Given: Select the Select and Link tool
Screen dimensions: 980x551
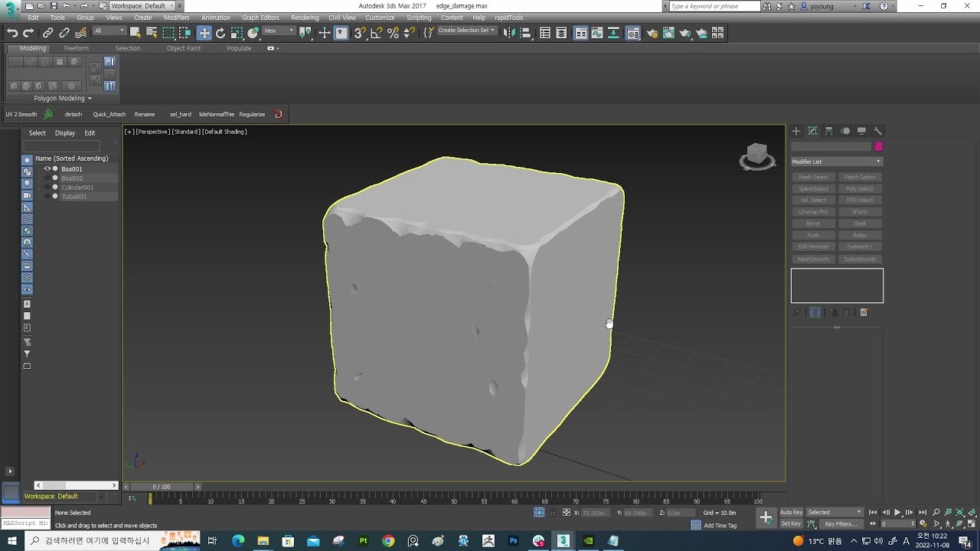Looking at the screenshot, I should [47, 33].
